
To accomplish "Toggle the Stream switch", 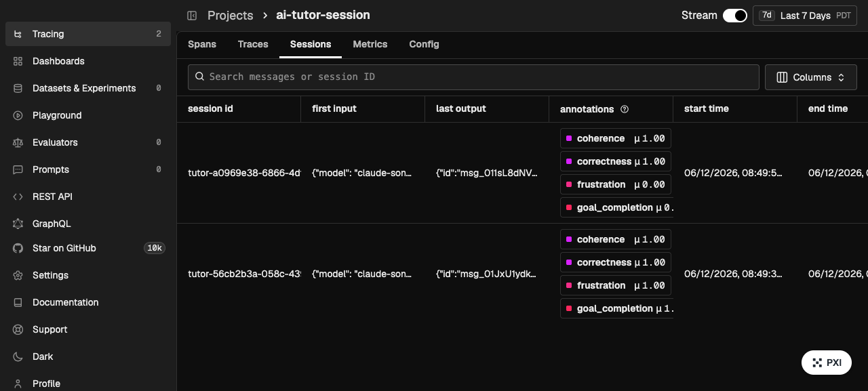I will (x=735, y=16).
